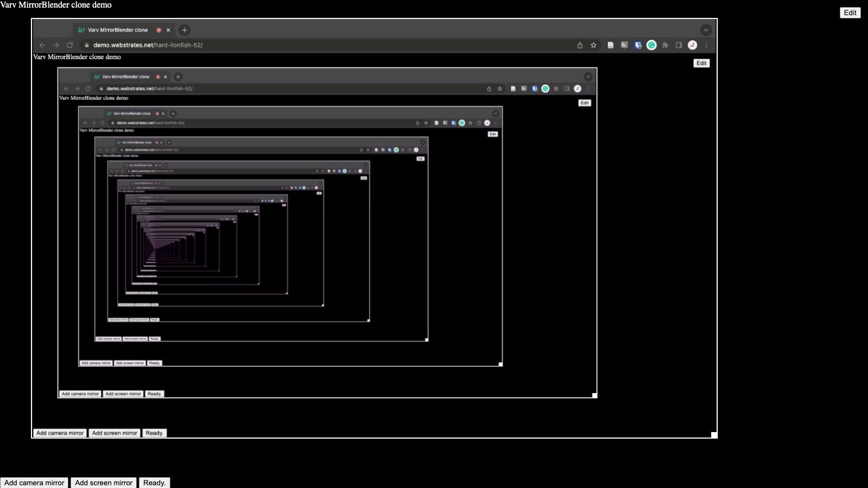This screenshot has height=488, width=868.
Task: Toggle side panel icon in largest mirrored browser
Action: [x=679, y=45]
